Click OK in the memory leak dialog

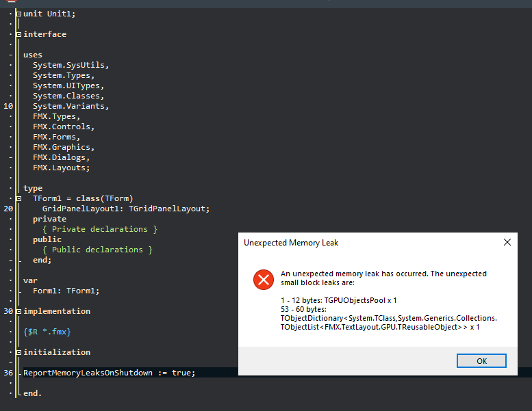[x=481, y=361]
